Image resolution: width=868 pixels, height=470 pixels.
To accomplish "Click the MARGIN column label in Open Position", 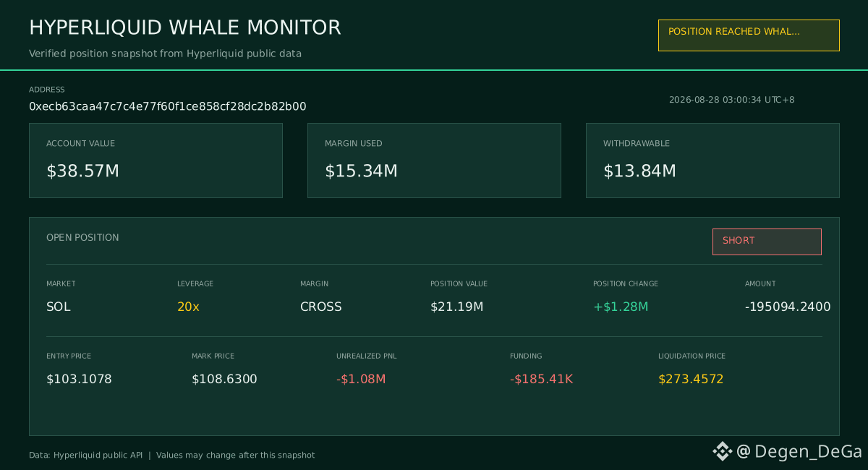I will tap(315, 284).
